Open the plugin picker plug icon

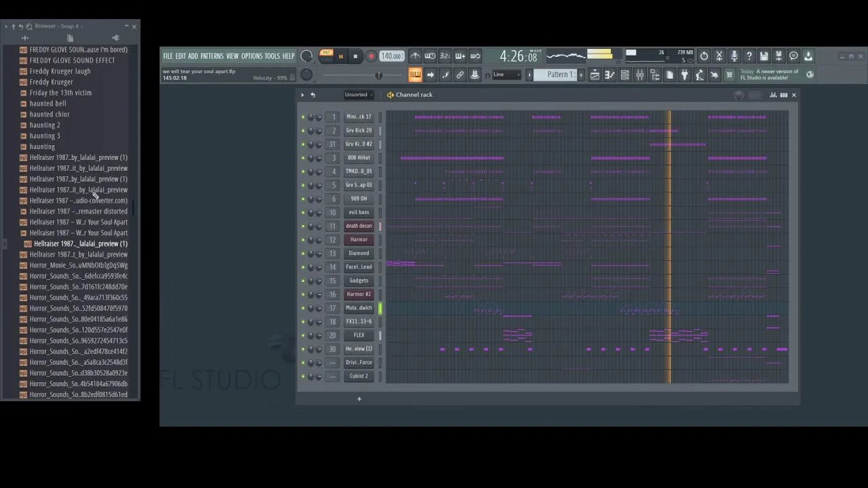click(685, 75)
